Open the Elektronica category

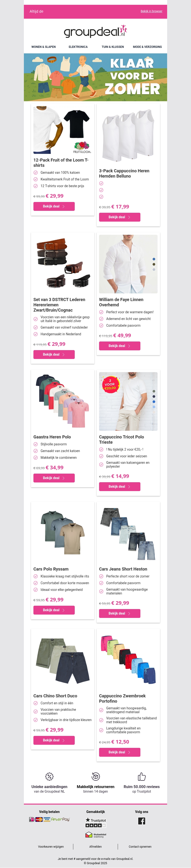coord(78,47)
